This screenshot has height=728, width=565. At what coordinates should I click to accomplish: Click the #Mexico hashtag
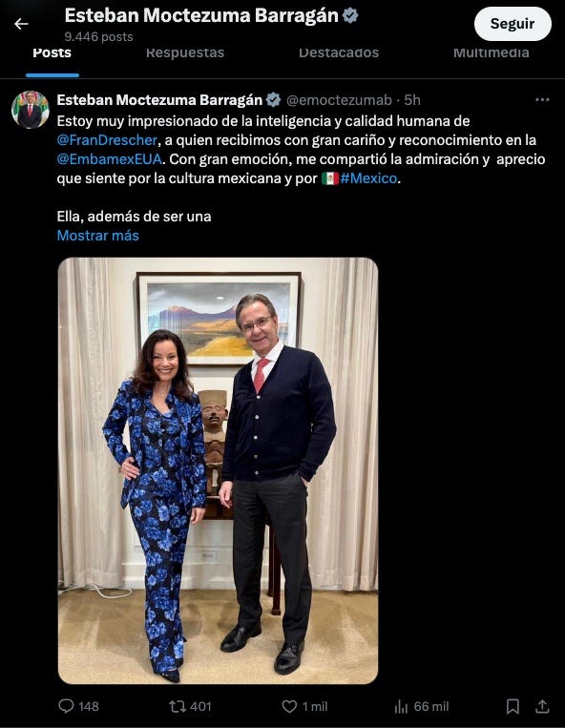click(368, 178)
